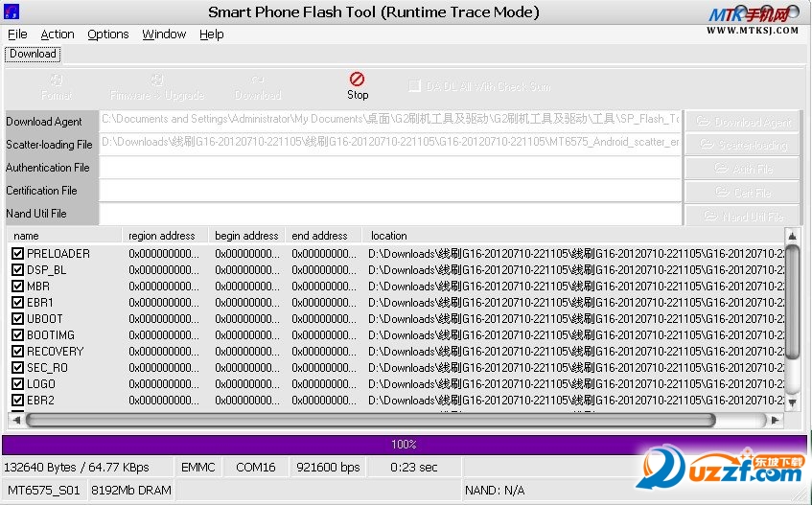Click the MT6575_S01 chip status cell
Image resolution: width=812 pixels, height=505 pixels.
coord(44,490)
